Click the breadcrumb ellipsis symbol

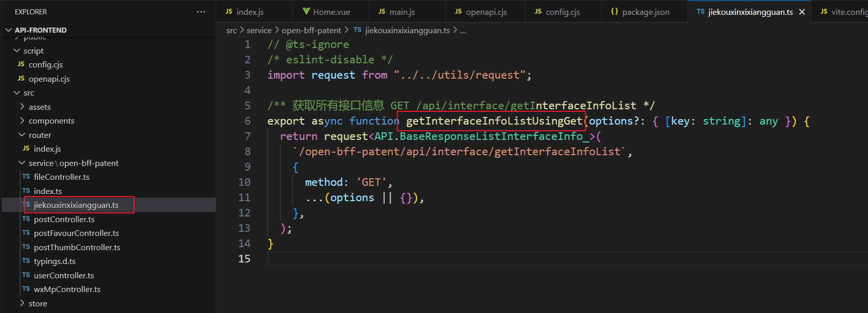[463, 31]
